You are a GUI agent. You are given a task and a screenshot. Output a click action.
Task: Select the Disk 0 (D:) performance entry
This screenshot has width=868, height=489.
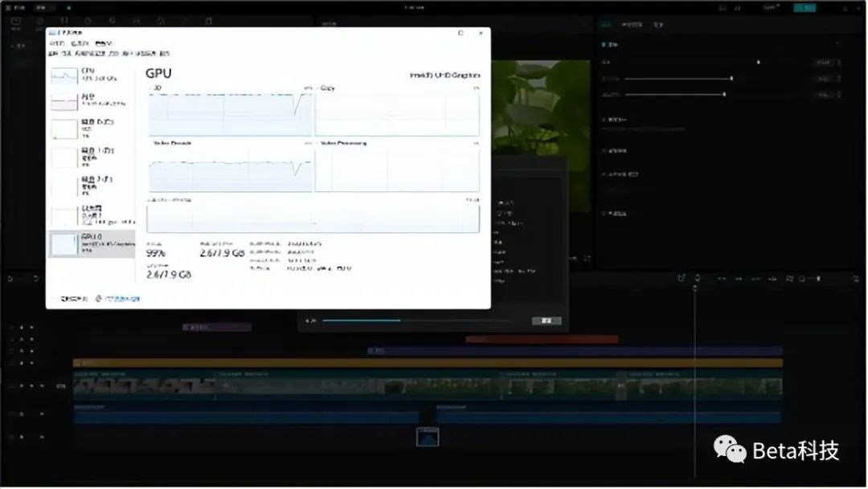(x=92, y=128)
